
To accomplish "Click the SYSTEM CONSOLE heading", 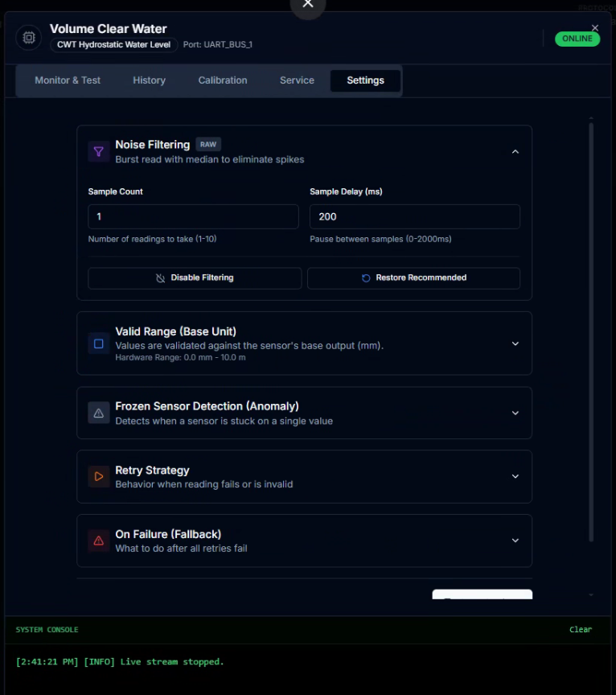I will [x=47, y=629].
